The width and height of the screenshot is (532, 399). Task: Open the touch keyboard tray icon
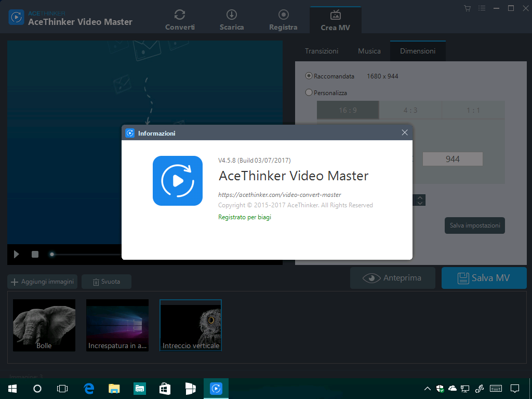tap(496, 389)
